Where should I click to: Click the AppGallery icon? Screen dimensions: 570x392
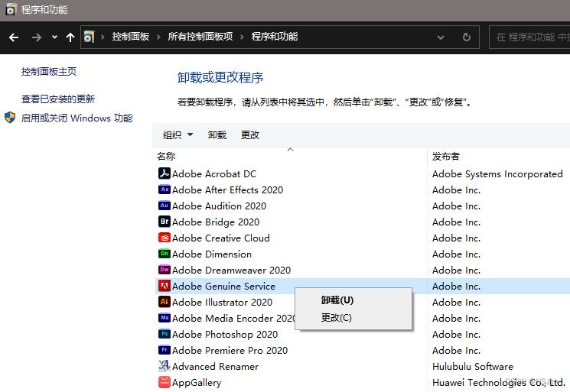[164, 382]
